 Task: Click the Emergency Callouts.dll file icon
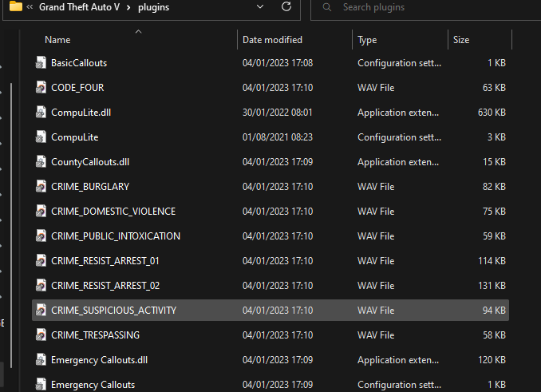click(x=41, y=360)
